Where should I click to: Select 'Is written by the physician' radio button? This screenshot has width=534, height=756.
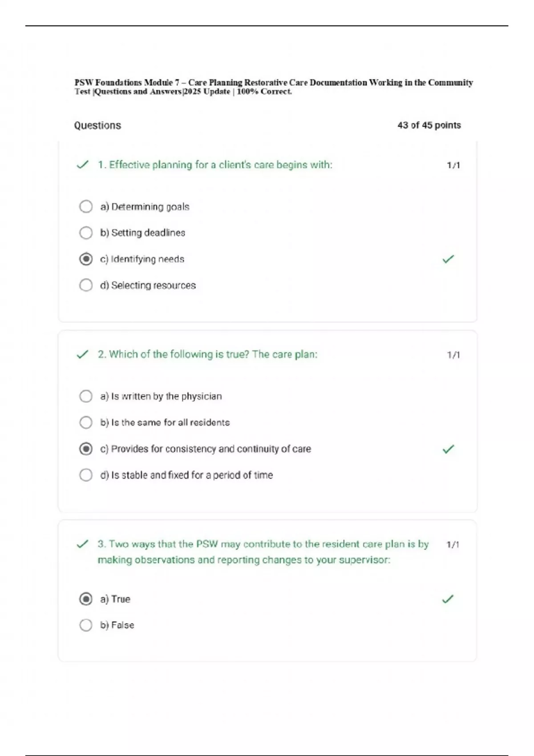(x=86, y=396)
